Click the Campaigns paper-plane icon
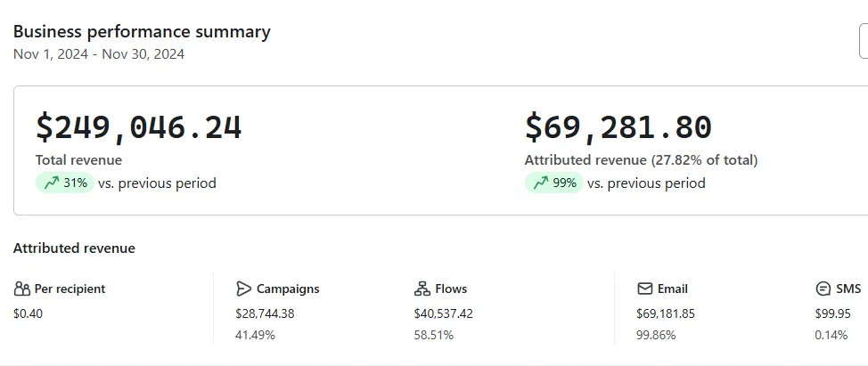 243,289
